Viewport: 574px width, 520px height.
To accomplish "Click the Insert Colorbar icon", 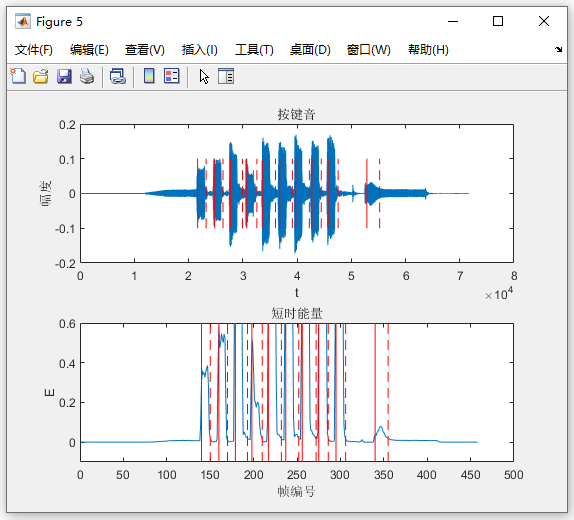I will point(149,76).
